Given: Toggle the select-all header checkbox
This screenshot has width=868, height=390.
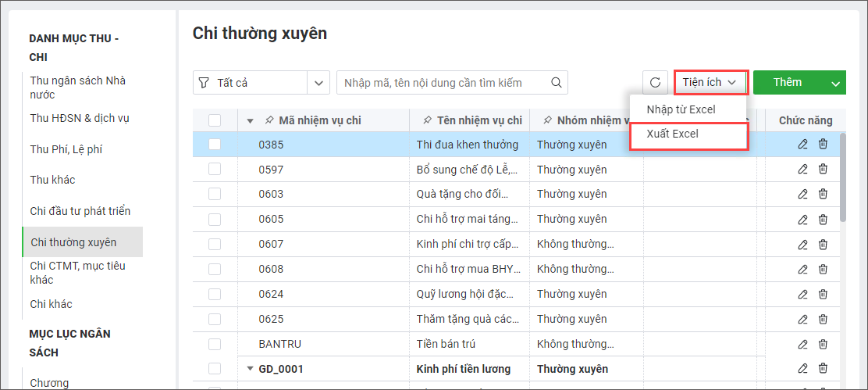Looking at the screenshot, I should coord(215,120).
